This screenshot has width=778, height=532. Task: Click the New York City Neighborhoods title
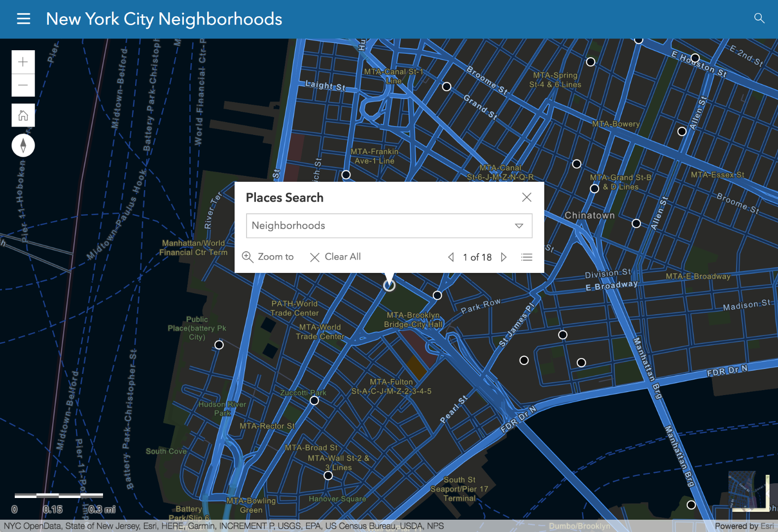coord(164,19)
